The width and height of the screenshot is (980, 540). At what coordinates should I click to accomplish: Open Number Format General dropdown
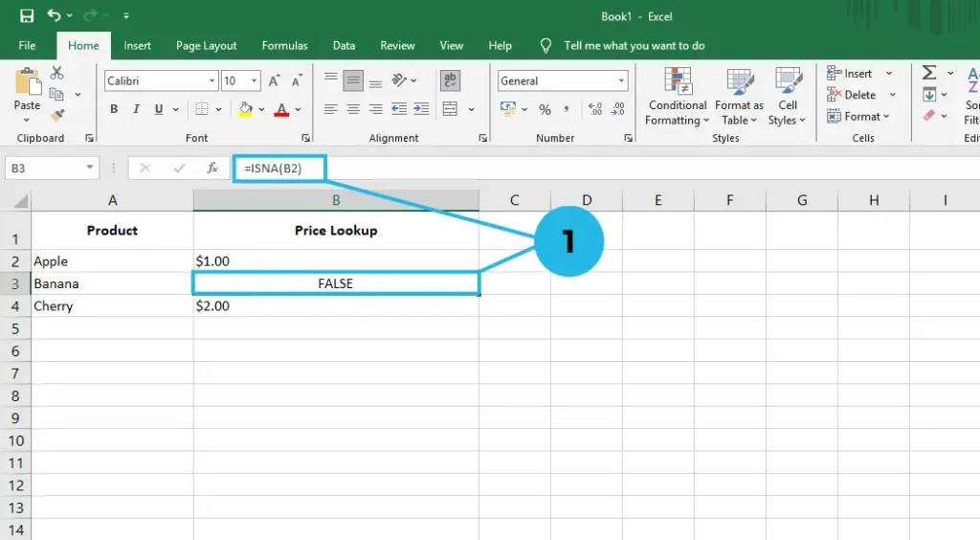[620, 80]
